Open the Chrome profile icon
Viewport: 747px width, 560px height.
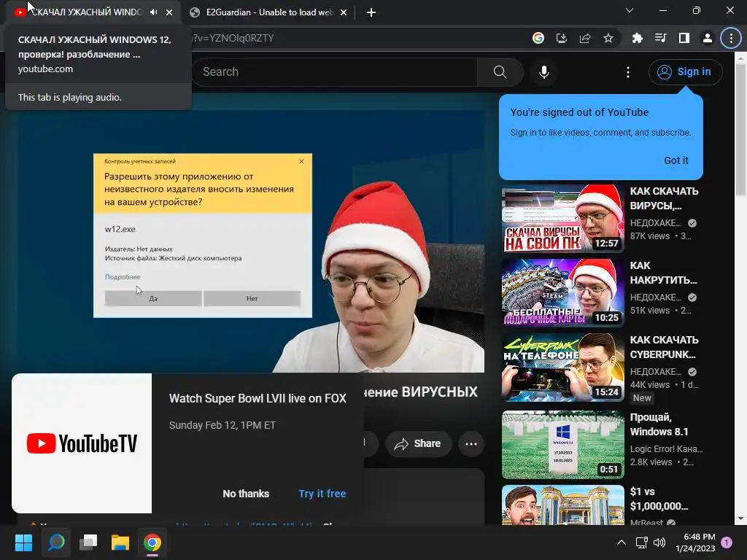tap(708, 38)
